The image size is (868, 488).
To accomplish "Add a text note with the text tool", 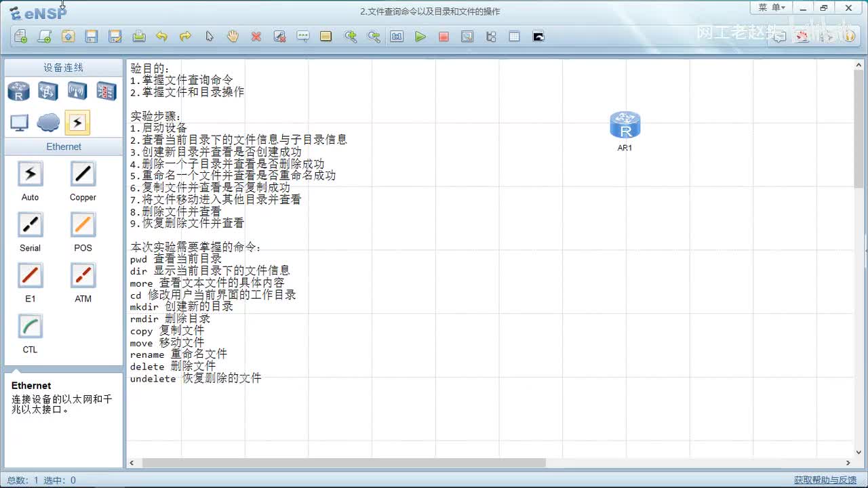I will pos(303,37).
